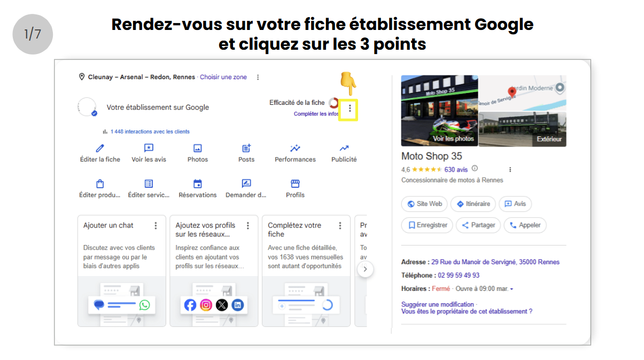Click three-dot menu beside Efficacité de la fiche
This screenshot has height=360, width=644.
(350, 109)
